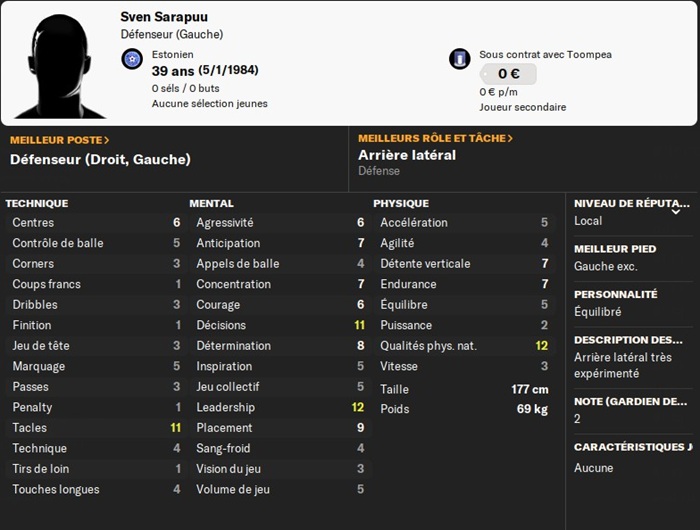700x530 pixels.
Task: Click the Toompea club crest icon
Action: (x=459, y=59)
